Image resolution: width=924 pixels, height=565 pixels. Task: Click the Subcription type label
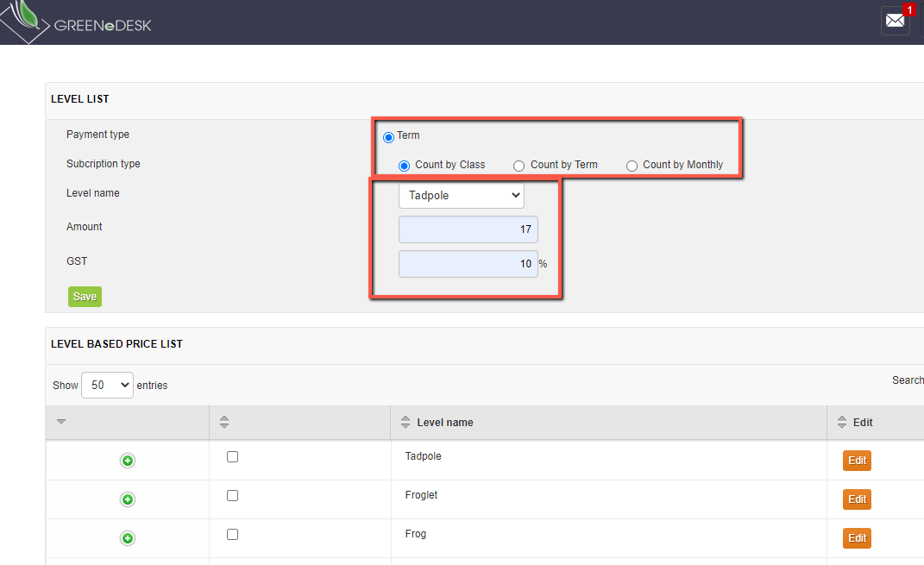104,164
